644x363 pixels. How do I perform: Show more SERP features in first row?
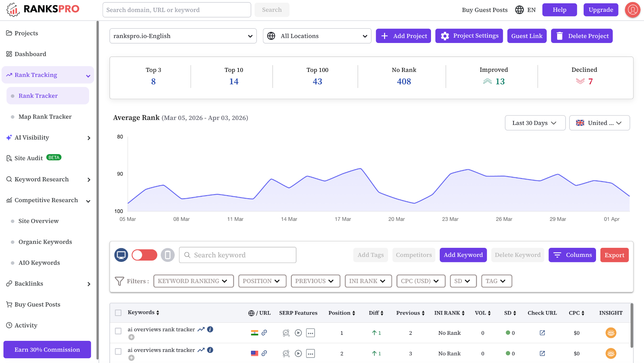click(310, 333)
